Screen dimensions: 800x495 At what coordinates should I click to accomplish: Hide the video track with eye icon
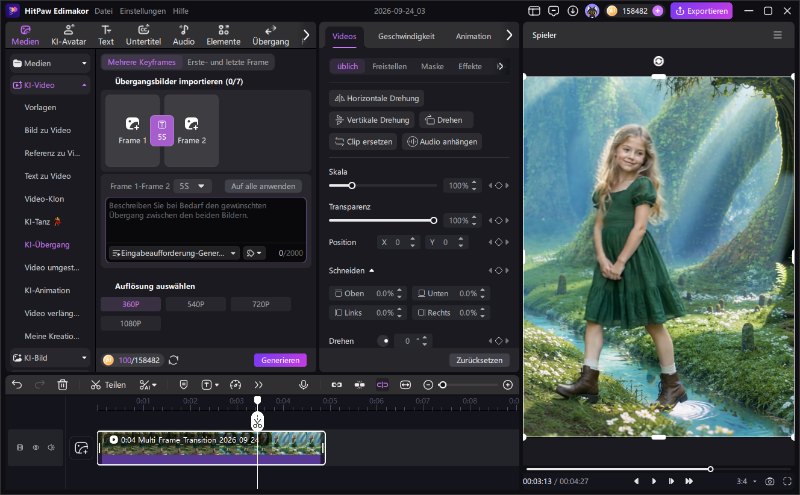click(36, 448)
